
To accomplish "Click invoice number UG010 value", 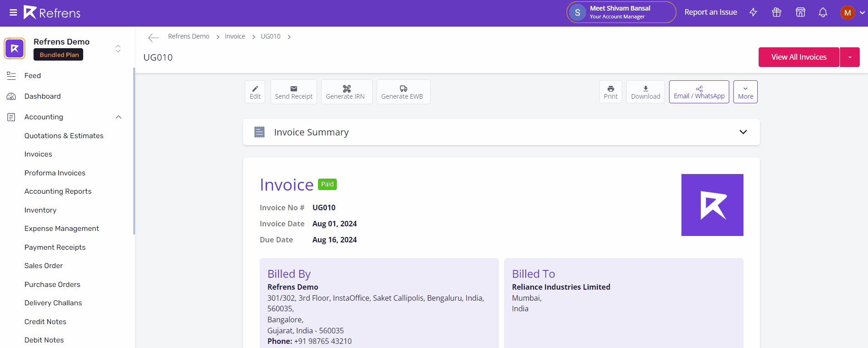I will click(324, 208).
